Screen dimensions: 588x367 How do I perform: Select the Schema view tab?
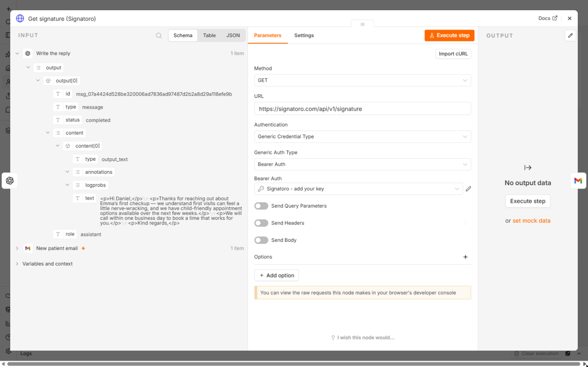pyautogui.click(x=183, y=36)
